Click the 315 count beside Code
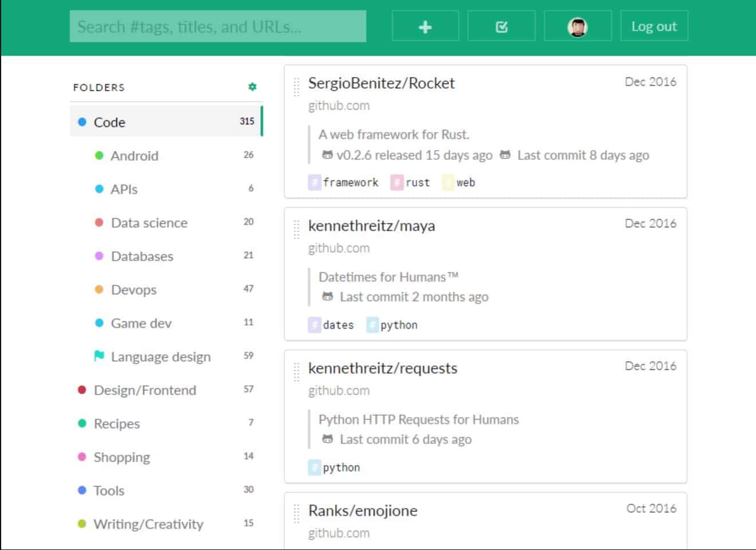The height and width of the screenshot is (550, 756). tap(247, 121)
